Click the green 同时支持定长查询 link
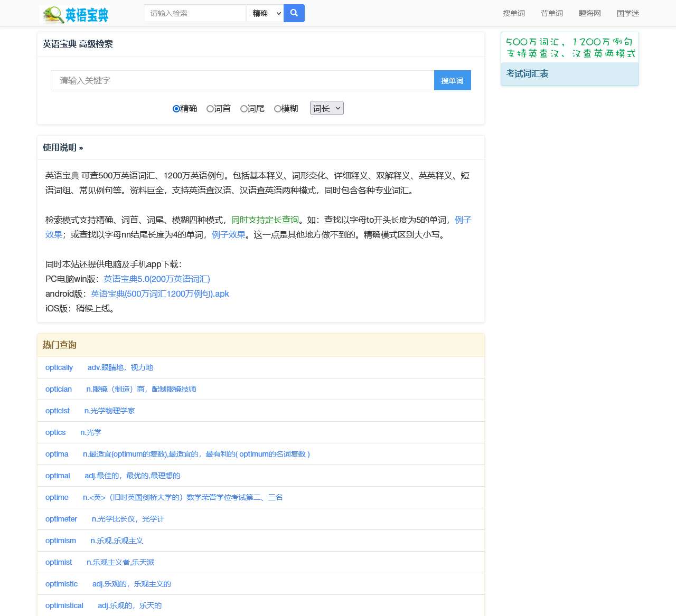This screenshot has height=616, width=676. (265, 220)
